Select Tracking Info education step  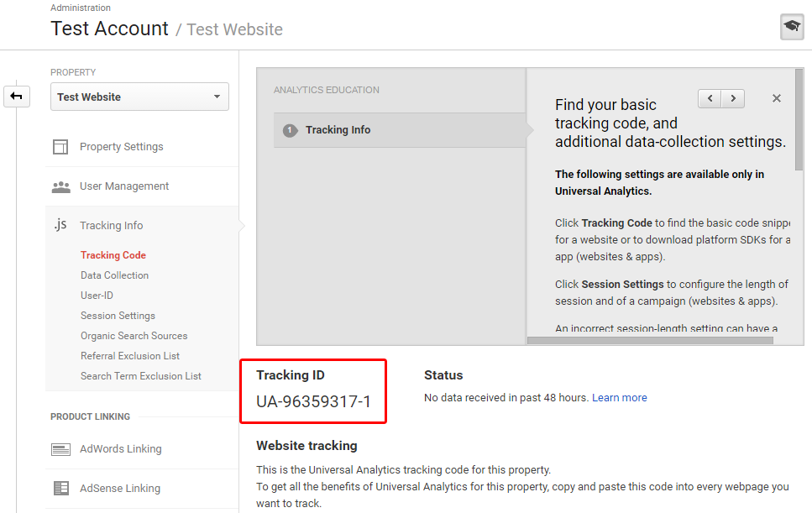400,130
